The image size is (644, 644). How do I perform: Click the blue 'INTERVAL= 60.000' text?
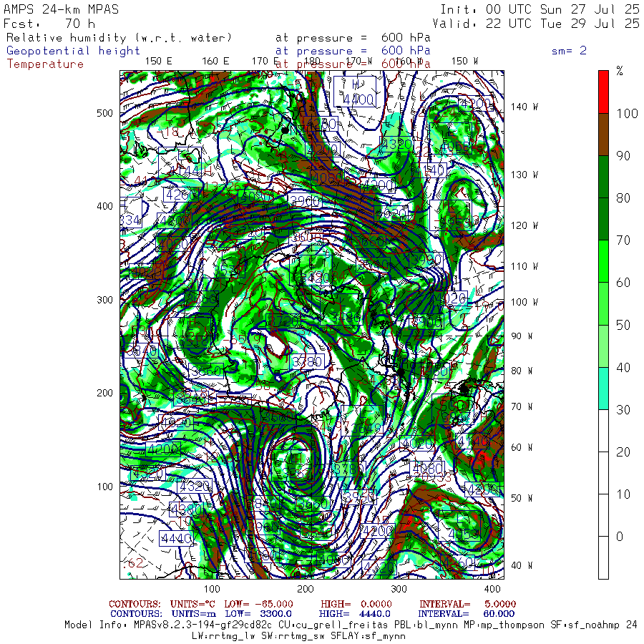[466, 614]
